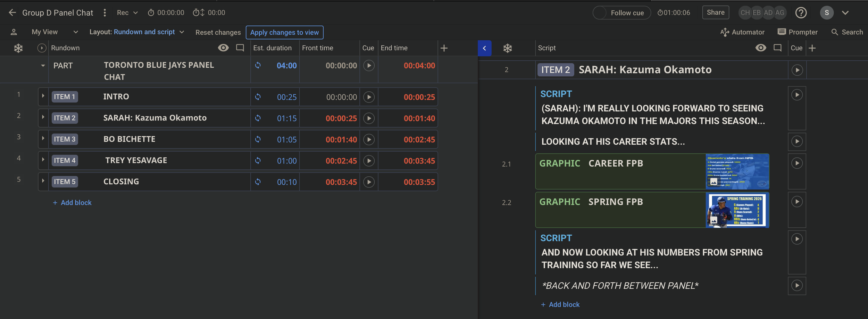Click Reset changes
The image size is (868, 319).
pyautogui.click(x=218, y=32)
